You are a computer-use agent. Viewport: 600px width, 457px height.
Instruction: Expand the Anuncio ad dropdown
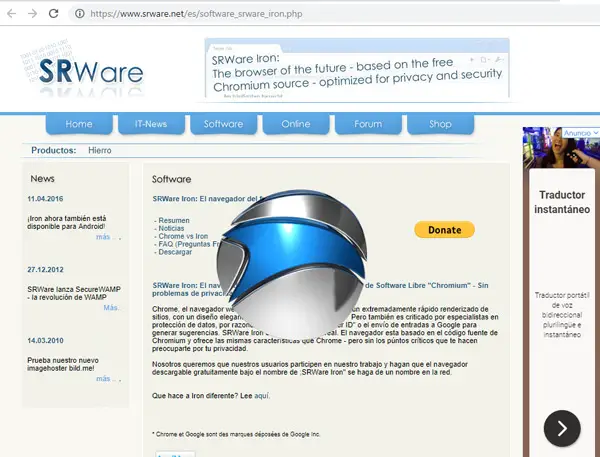click(580, 133)
